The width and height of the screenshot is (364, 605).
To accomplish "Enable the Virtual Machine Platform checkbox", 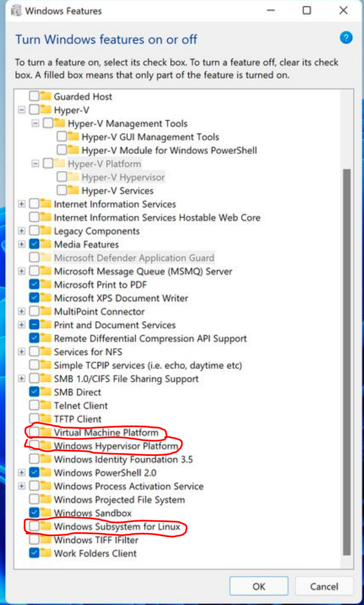I will coord(35,432).
